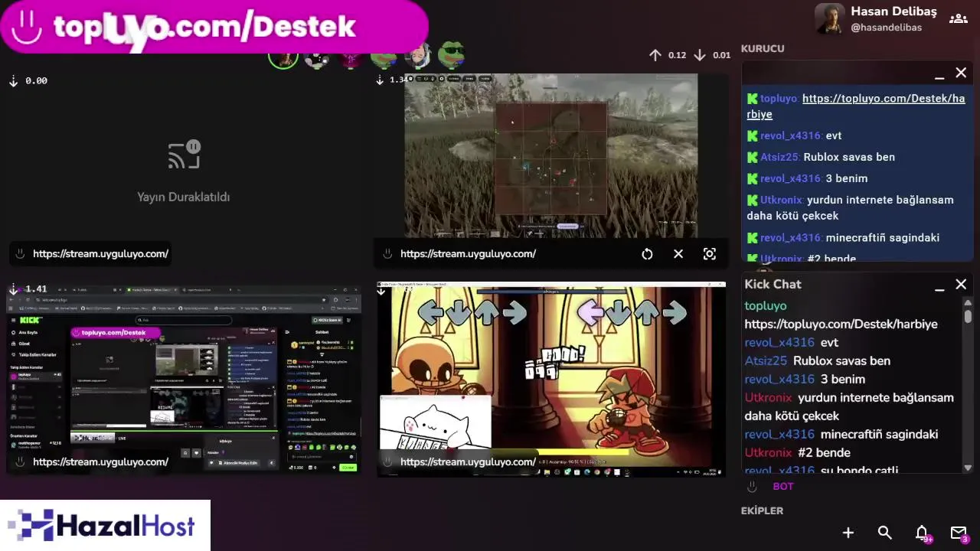Open search with the magnifier icon

pyautogui.click(x=885, y=533)
